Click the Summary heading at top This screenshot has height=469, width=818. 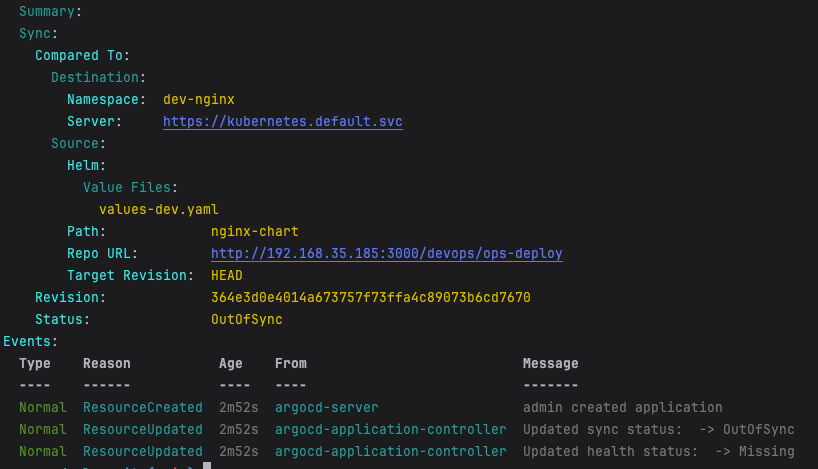click(x=50, y=12)
